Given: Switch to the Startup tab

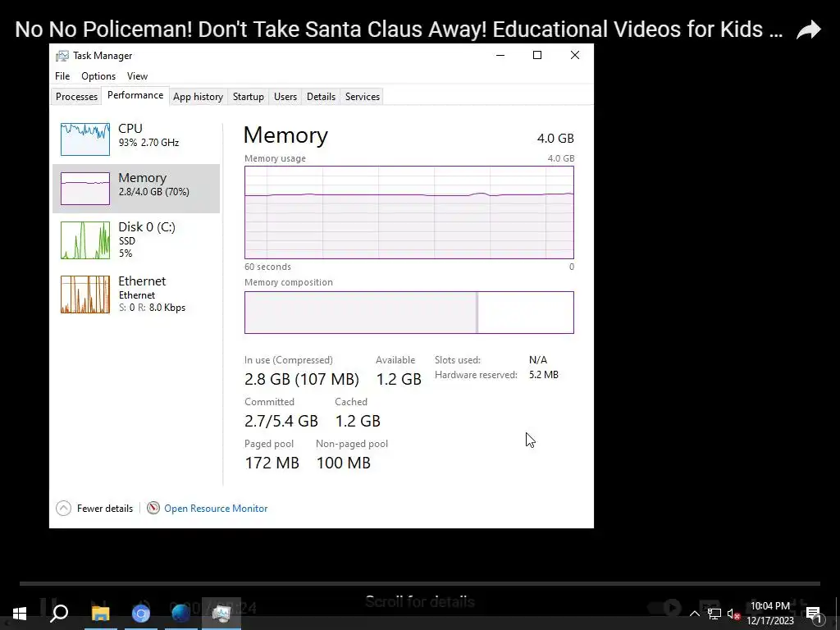Looking at the screenshot, I should 248,97.
